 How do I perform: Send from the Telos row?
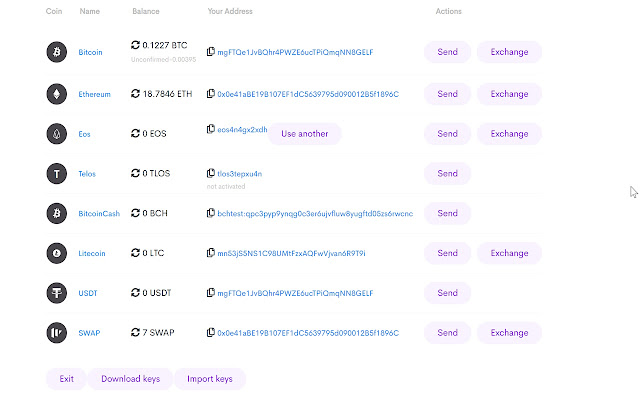(447, 173)
